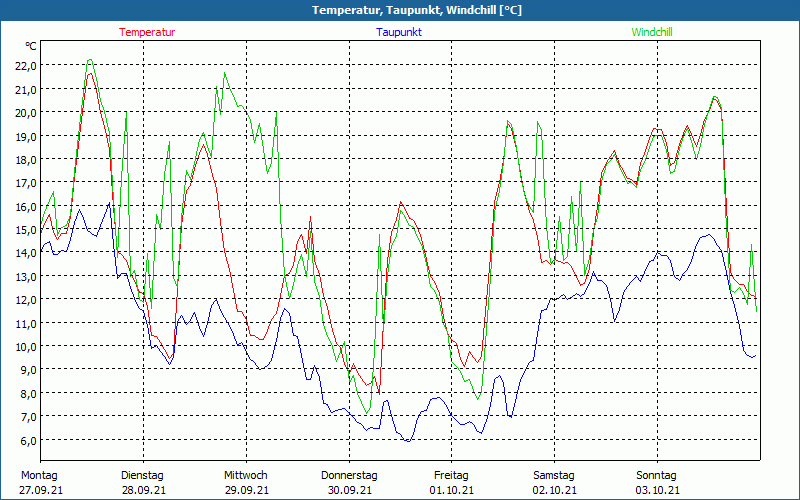Click the '11,0' y-axis value

26,323
